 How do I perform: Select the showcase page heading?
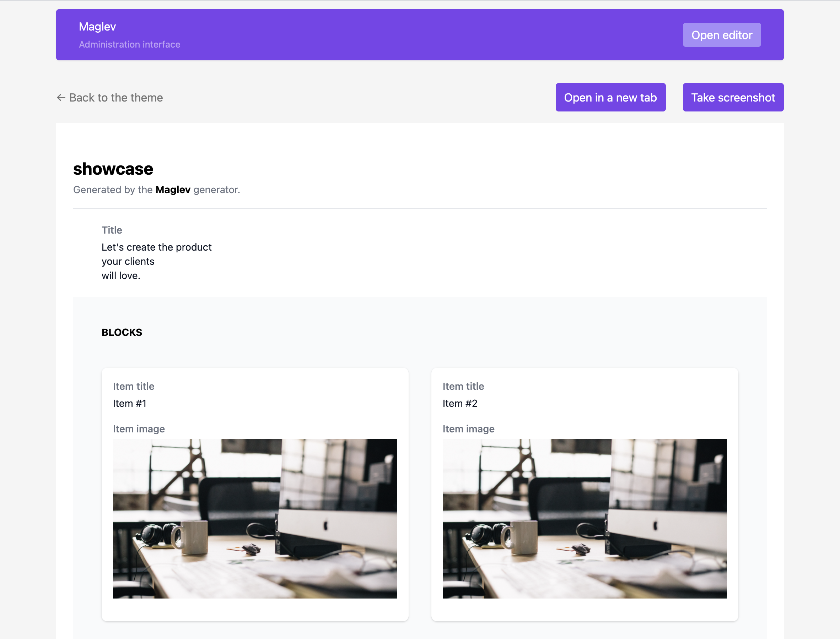(x=113, y=169)
